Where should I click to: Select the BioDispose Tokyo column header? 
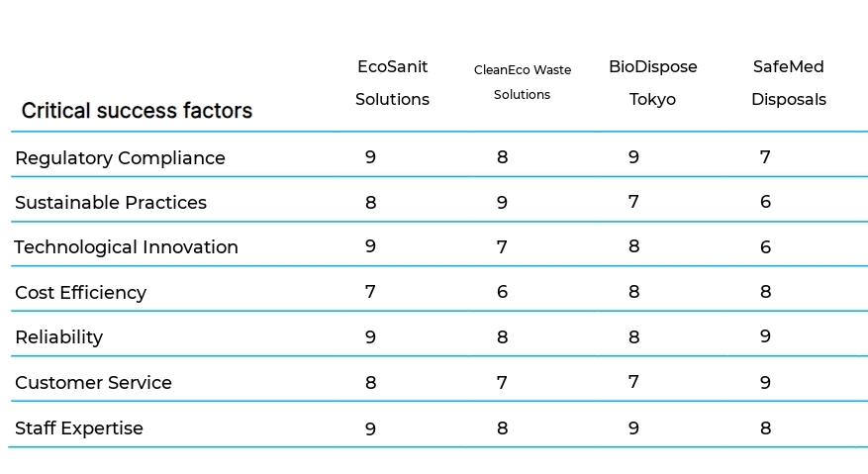pyautogui.click(x=652, y=83)
